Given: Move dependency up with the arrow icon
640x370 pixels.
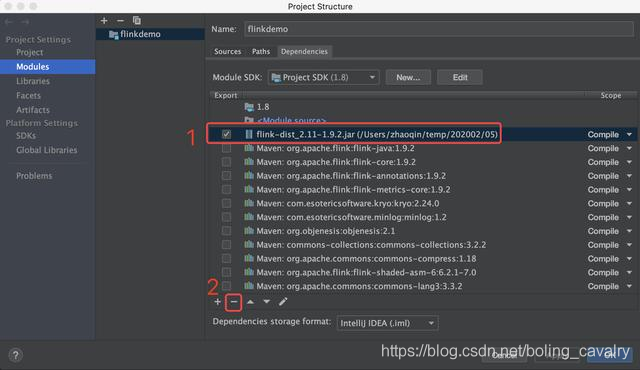Looking at the screenshot, I should click(x=250, y=302).
